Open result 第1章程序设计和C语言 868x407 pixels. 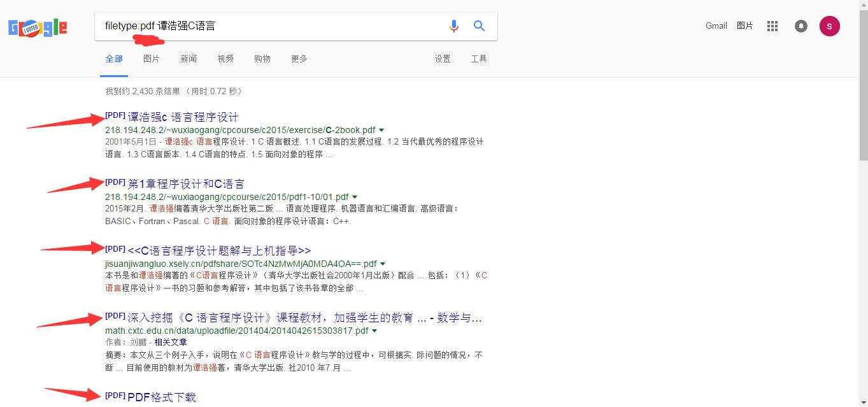click(186, 184)
